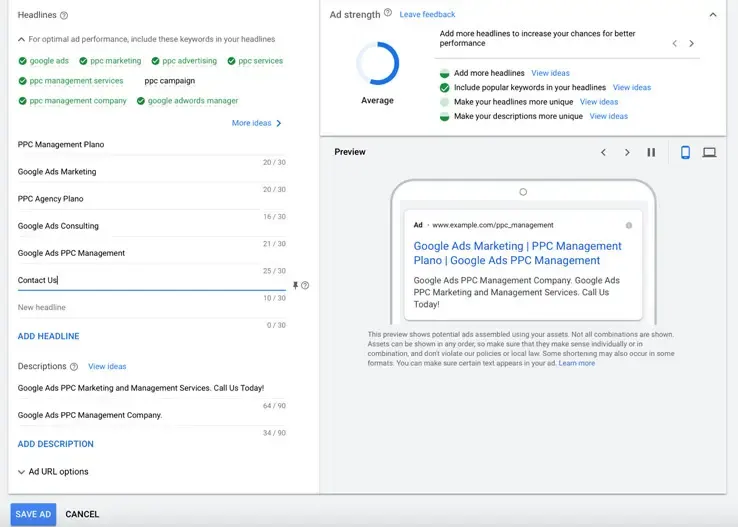
Task: Click CANCEL button
Action: (82, 514)
